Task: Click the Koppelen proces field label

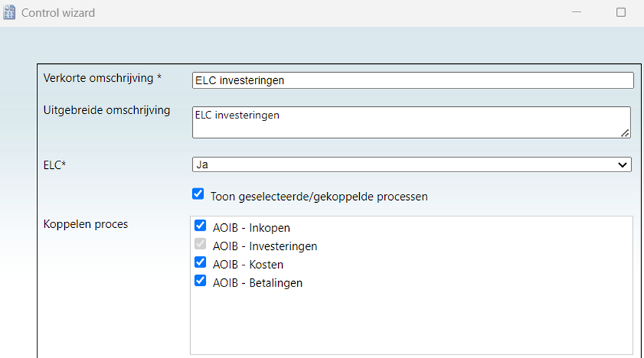Action: [x=85, y=225]
